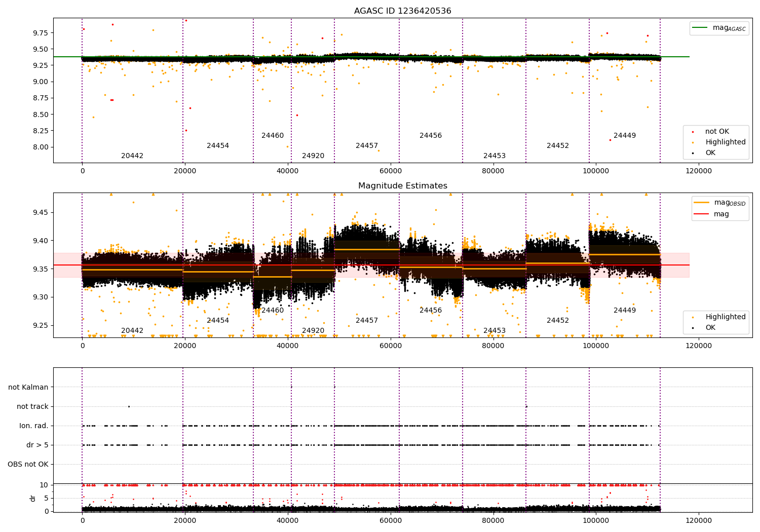Click obsid label 24456 in the Magnitude Estimates plot
Viewport: 760px width, 532px height.
(431, 311)
